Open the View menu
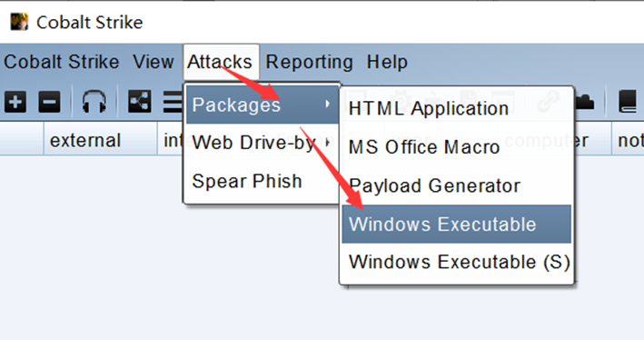 click(x=154, y=62)
